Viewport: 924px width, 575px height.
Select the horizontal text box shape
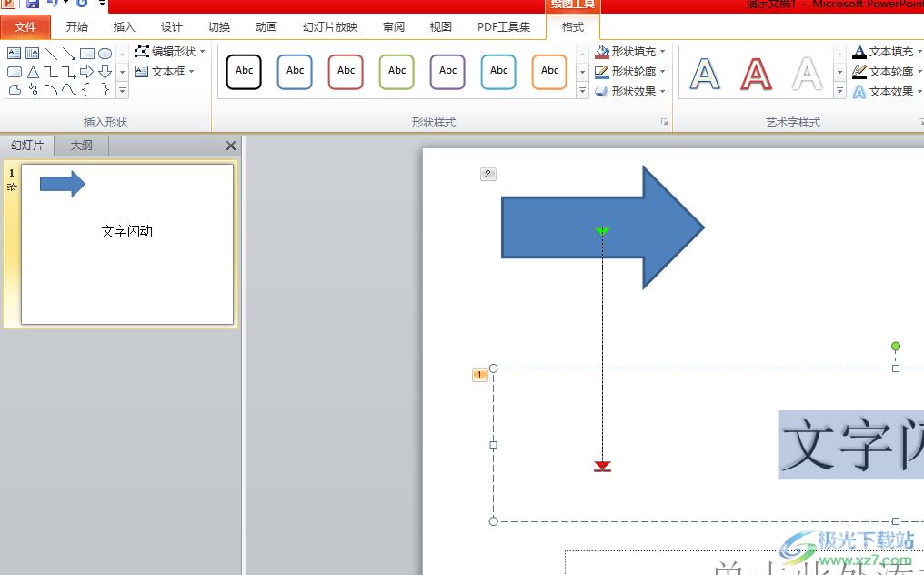coord(15,54)
